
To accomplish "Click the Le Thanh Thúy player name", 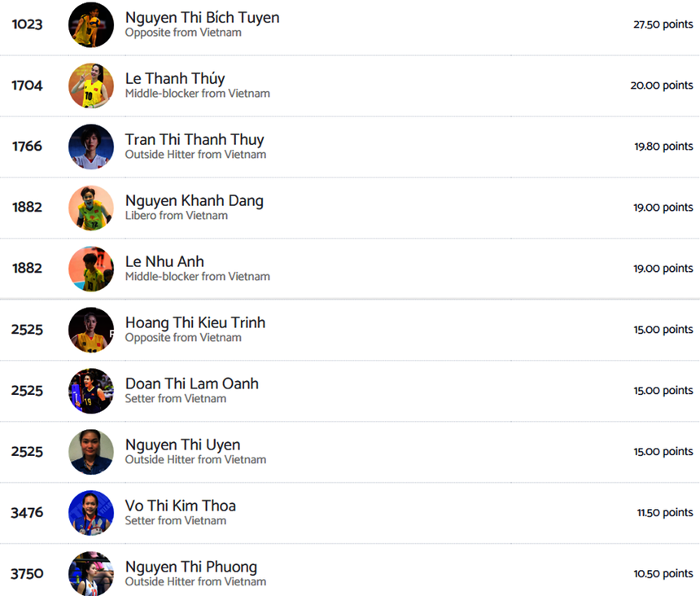I will pyautogui.click(x=175, y=78).
